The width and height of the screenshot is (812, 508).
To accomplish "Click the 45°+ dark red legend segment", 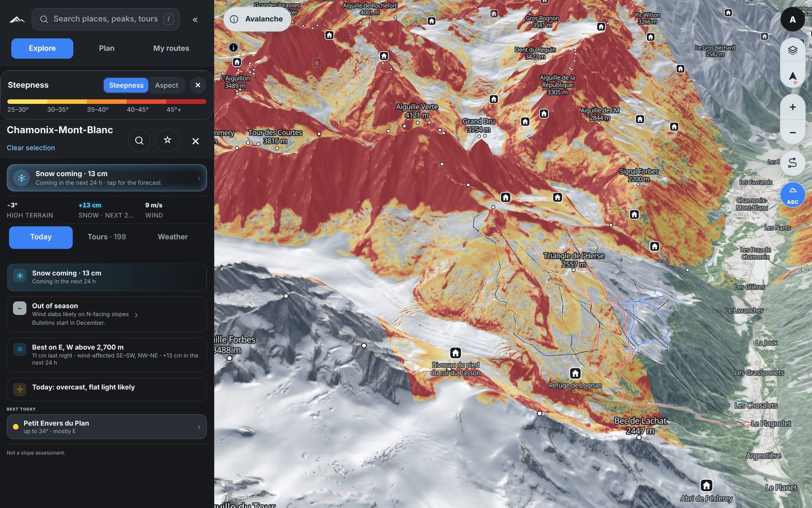I will tap(186, 102).
